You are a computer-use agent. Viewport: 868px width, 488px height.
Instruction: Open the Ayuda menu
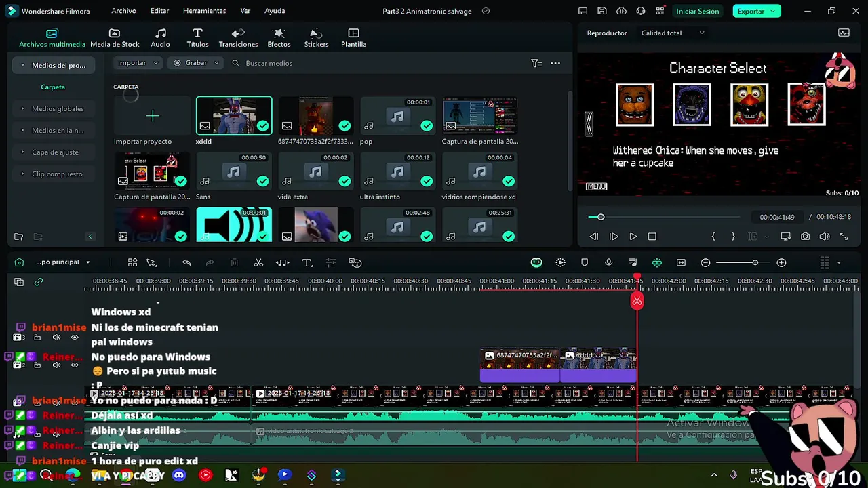(275, 11)
